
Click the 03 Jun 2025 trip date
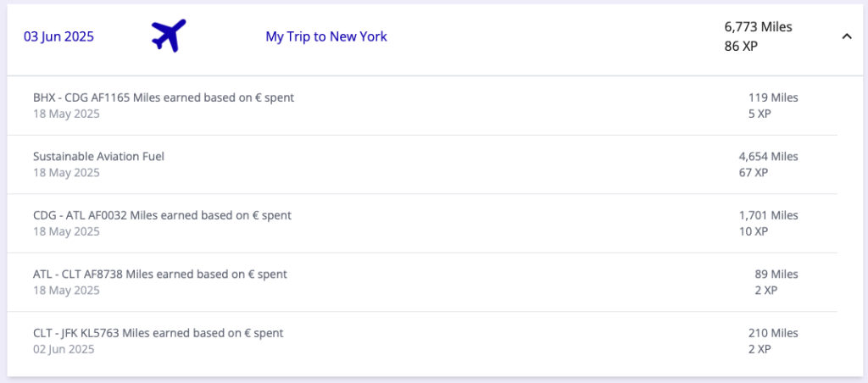point(58,36)
